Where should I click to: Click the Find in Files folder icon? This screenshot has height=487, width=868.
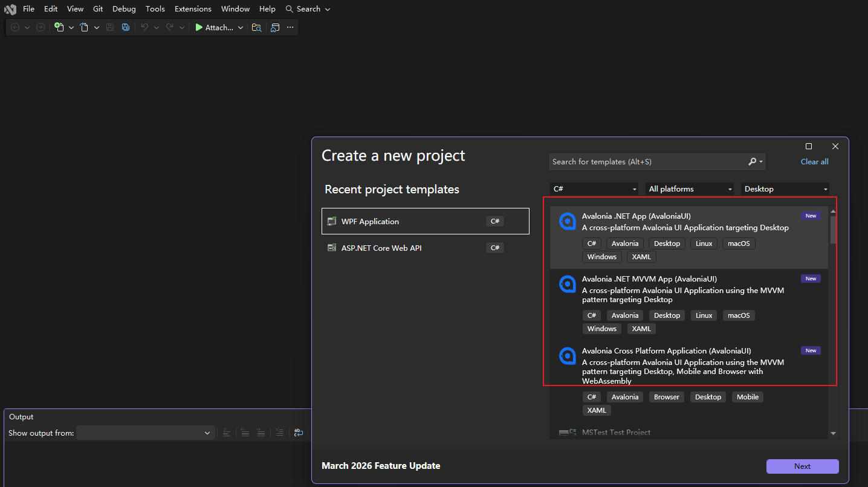[x=257, y=27]
